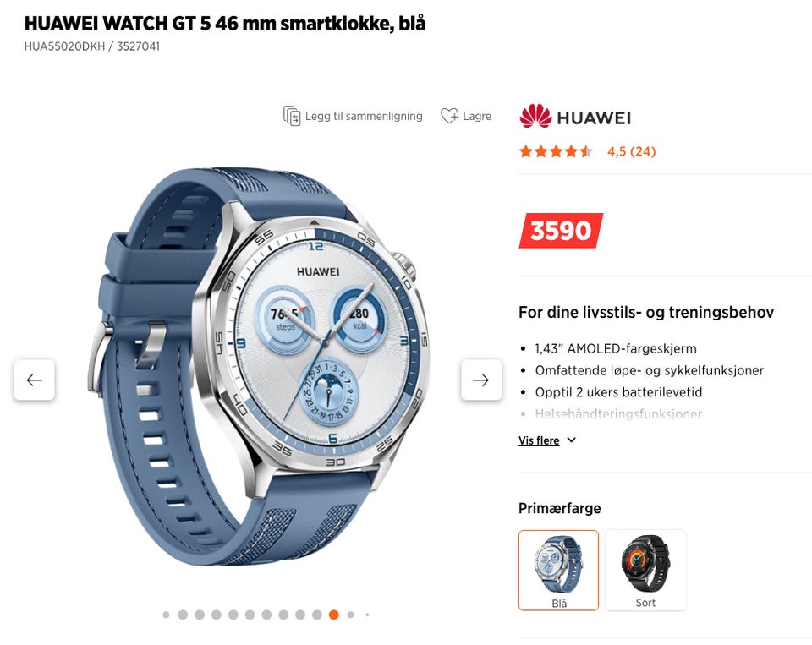The image size is (812, 645).
Task: Click the orange star rating icons
Action: [x=556, y=151]
